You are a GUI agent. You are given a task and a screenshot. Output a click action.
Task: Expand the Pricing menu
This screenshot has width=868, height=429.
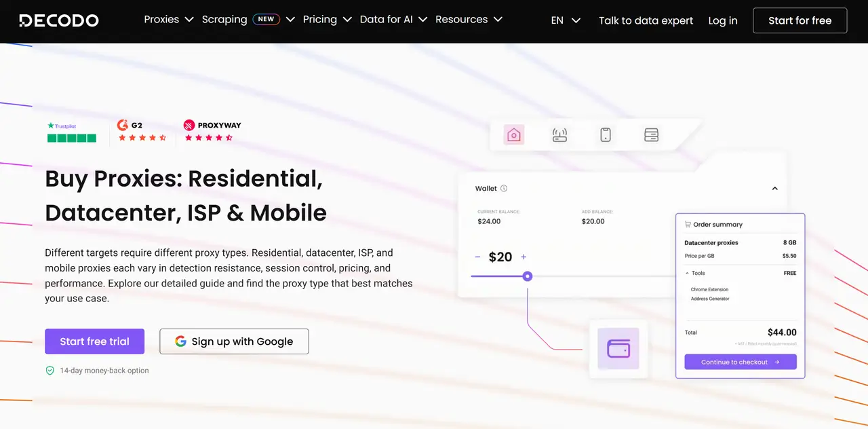click(x=327, y=20)
